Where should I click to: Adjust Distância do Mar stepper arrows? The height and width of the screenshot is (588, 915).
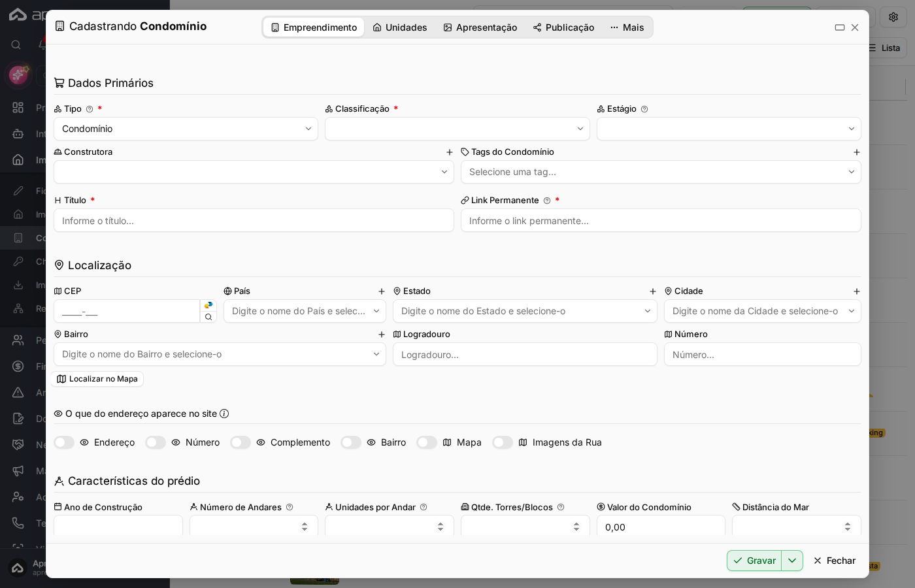pos(848,527)
